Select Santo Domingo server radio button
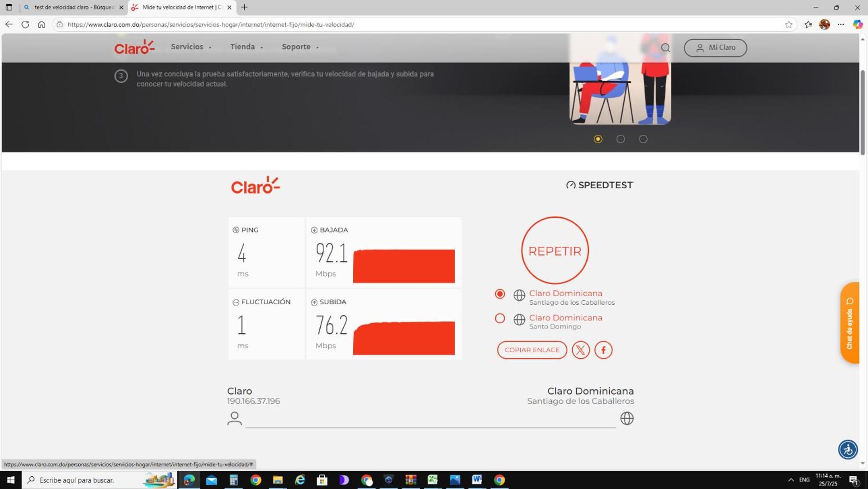This screenshot has width=868, height=489. tap(500, 318)
